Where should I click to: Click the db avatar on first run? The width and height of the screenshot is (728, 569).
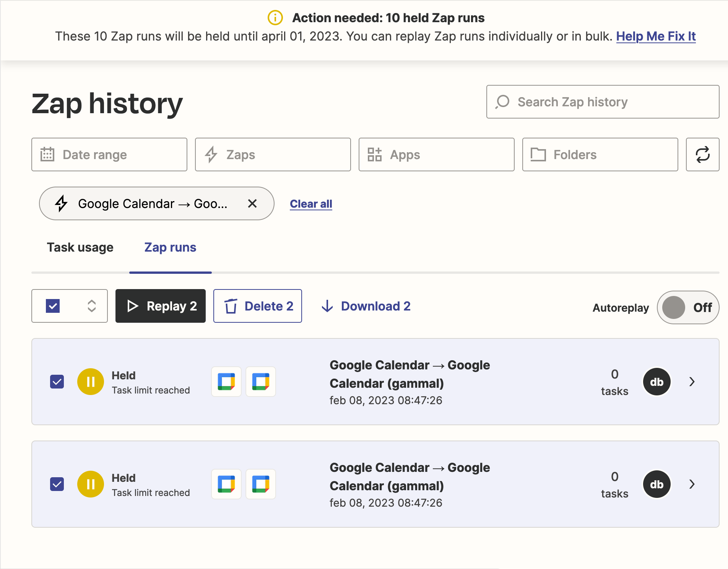[656, 382]
